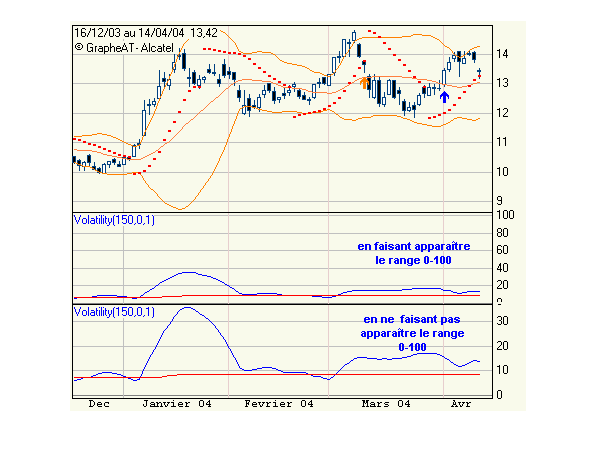Click the last price value 13,42
Screen dimensions: 600x450
(204, 33)
